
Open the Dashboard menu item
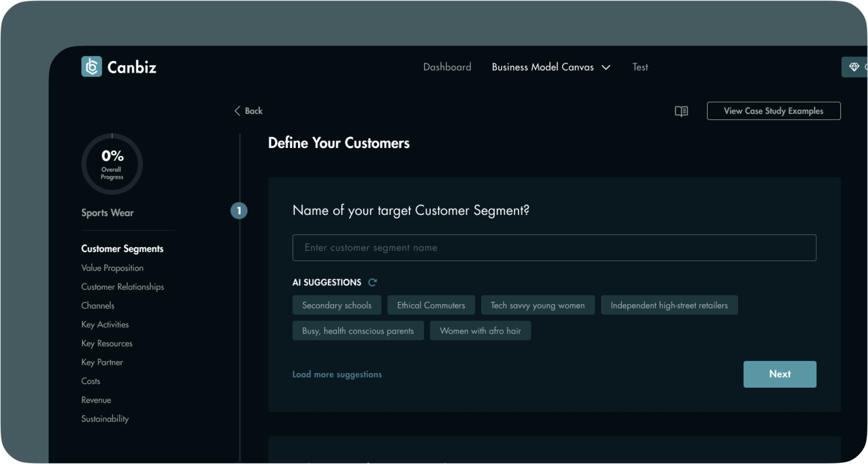tap(447, 67)
